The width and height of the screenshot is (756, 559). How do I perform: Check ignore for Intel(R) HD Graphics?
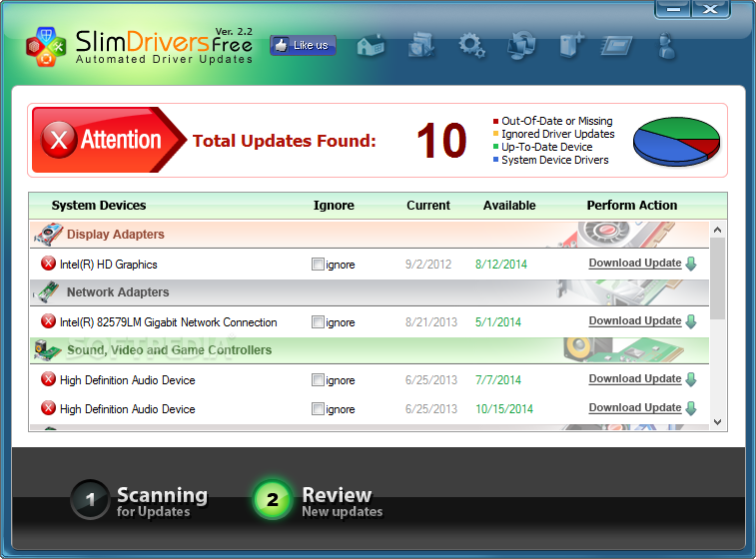(318, 265)
